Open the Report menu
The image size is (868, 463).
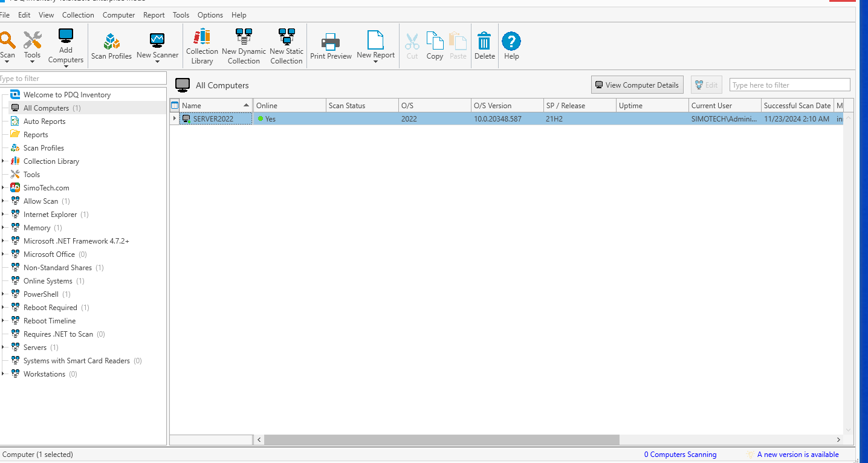154,15
